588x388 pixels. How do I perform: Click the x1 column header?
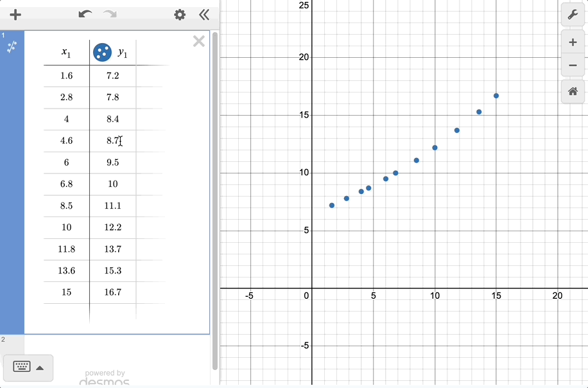pos(66,53)
